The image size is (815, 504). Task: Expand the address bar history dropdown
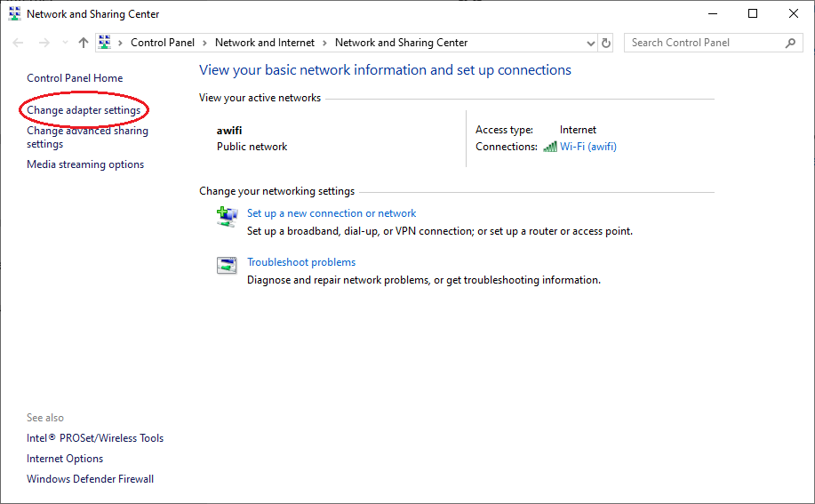pos(591,43)
